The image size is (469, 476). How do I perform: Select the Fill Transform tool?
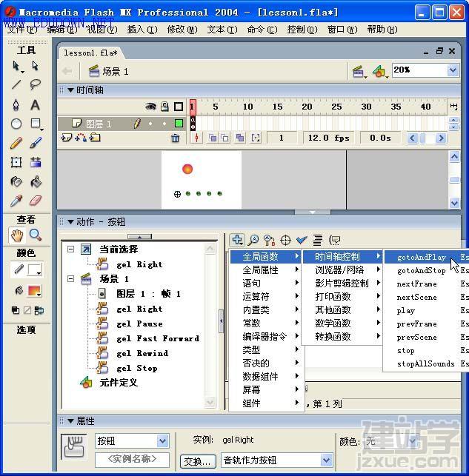36,162
